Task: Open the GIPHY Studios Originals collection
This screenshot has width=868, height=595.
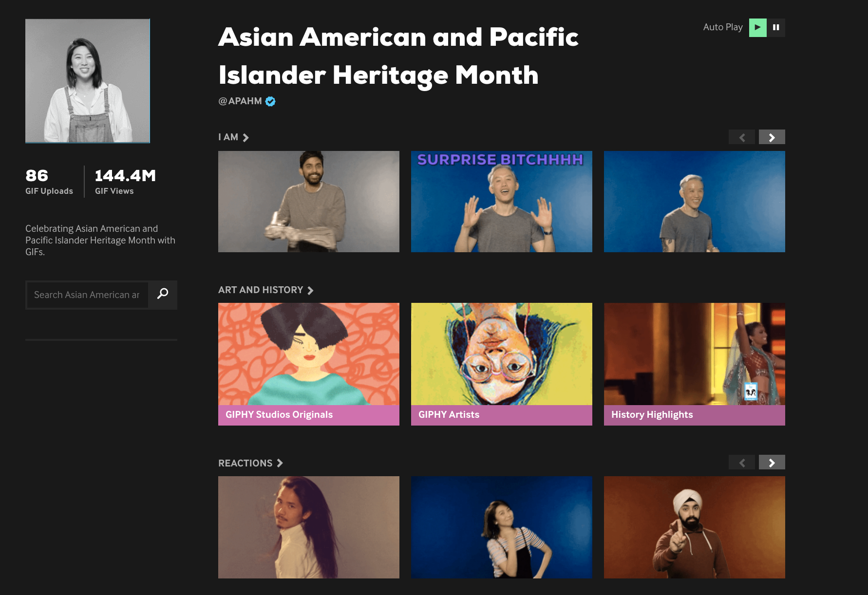Action: (309, 364)
